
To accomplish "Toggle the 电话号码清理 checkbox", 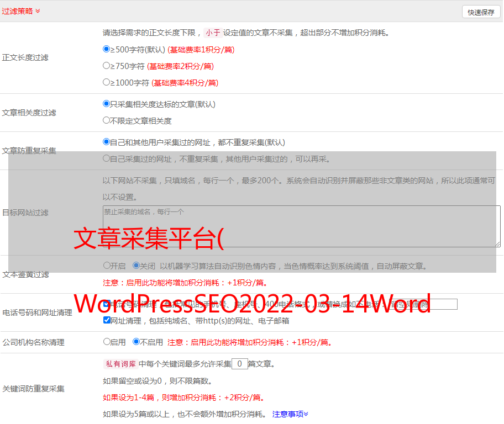I will pos(107,304).
